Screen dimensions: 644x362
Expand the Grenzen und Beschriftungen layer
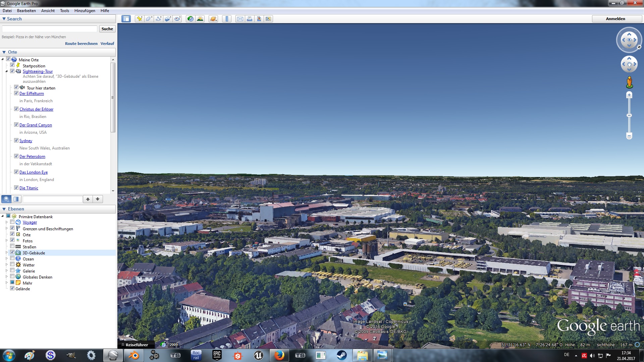[6, 228]
